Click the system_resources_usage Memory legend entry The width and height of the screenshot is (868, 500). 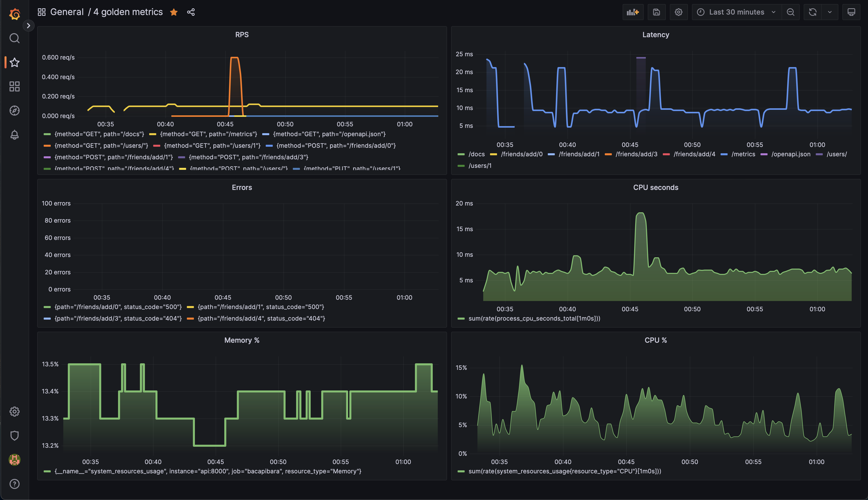(208, 472)
